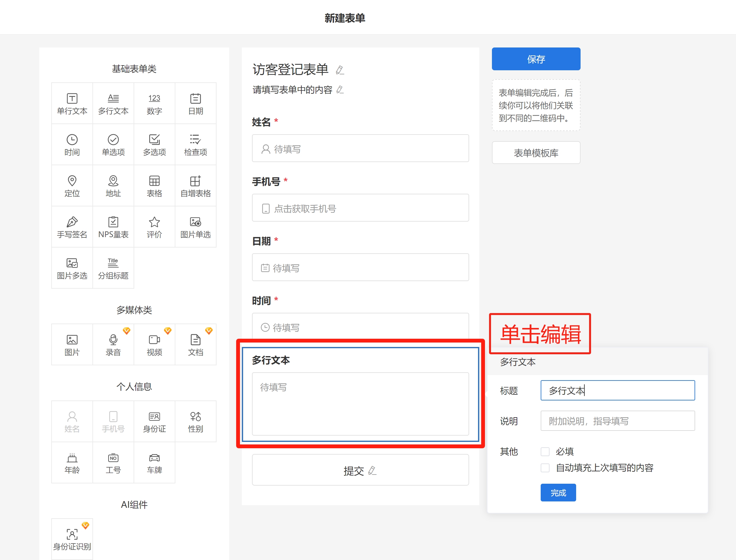Click pencil icon beside form title

340,70
